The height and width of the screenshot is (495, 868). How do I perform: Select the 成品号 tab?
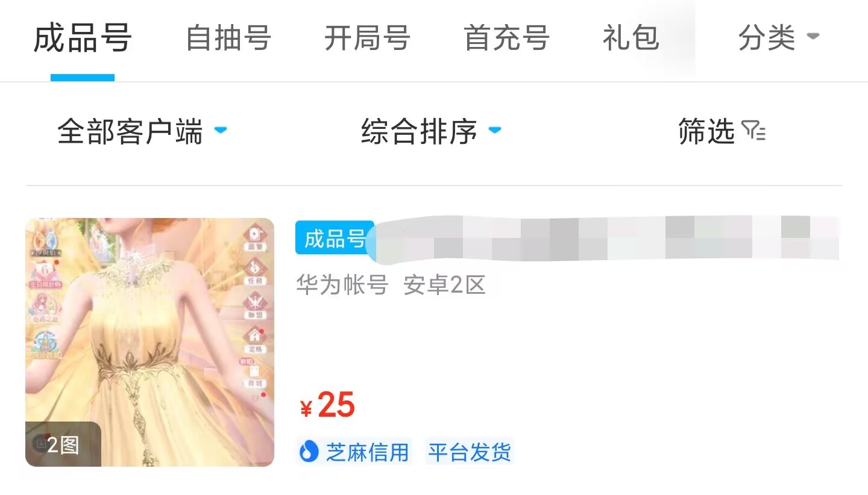pyautogui.click(x=83, y=38)
